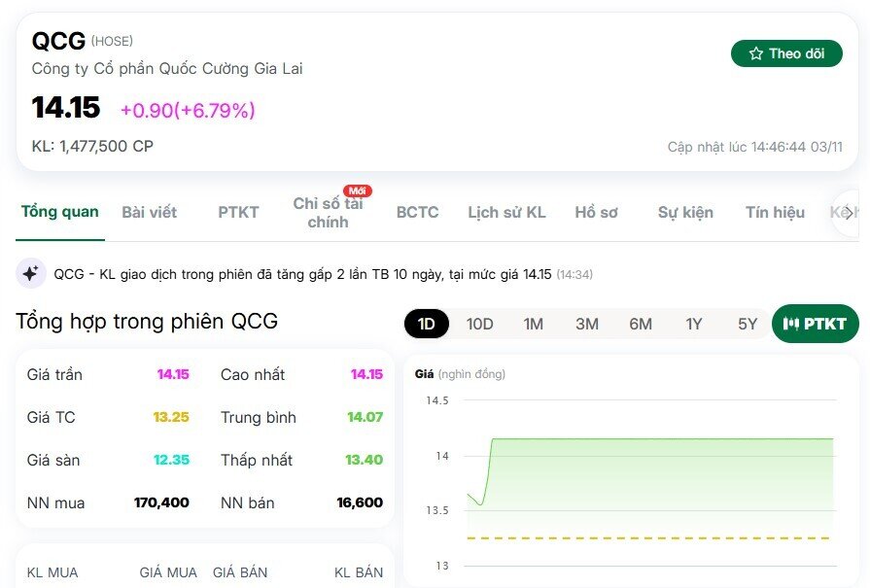Viewport: 870px width, 588px height.
Task: Select the AI sparkle insight icon
Action: coord(29,275)
